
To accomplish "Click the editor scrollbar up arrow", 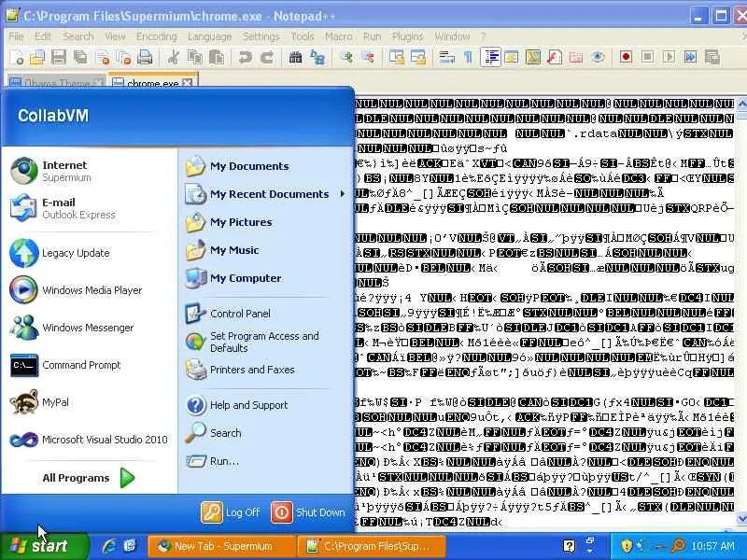I will click(x=741, y=103).
